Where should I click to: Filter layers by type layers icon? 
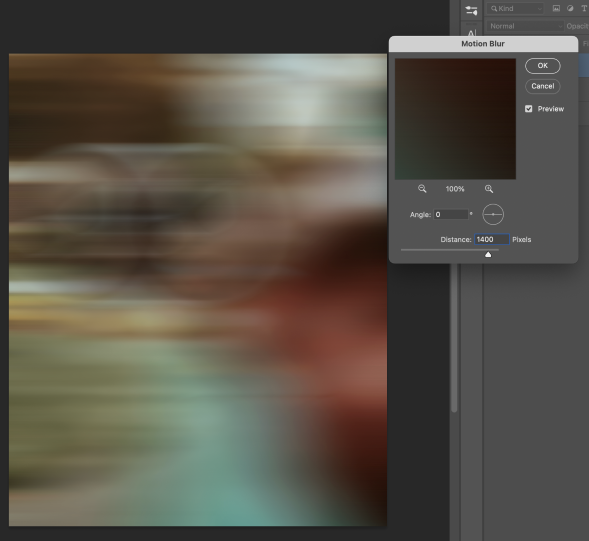(584, 8)
